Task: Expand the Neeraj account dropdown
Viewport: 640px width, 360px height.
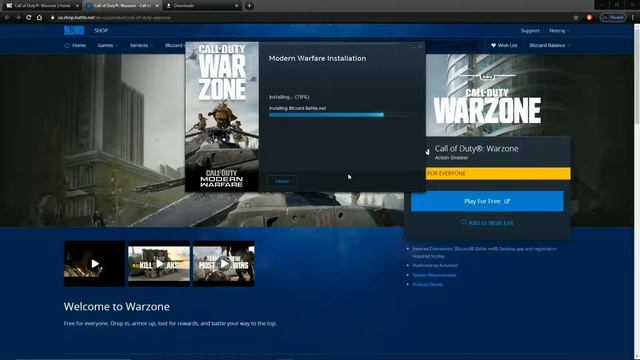Action: click(x=559, y=31)
